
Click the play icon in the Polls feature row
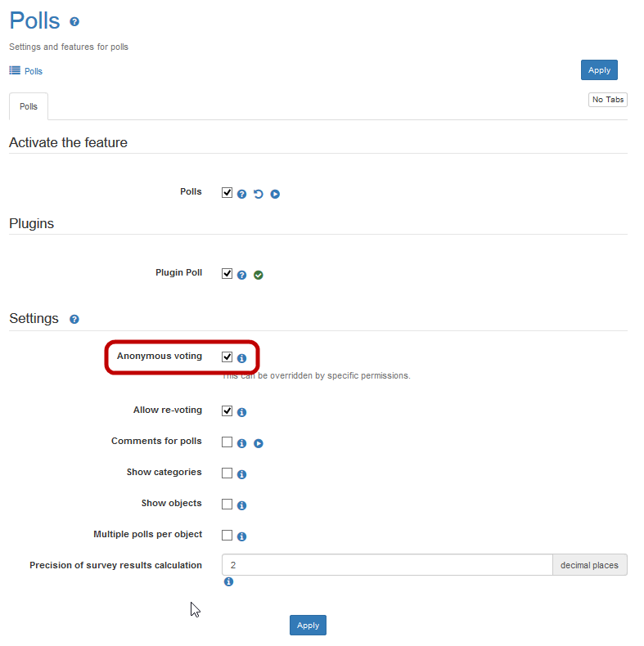coord(275,195)
